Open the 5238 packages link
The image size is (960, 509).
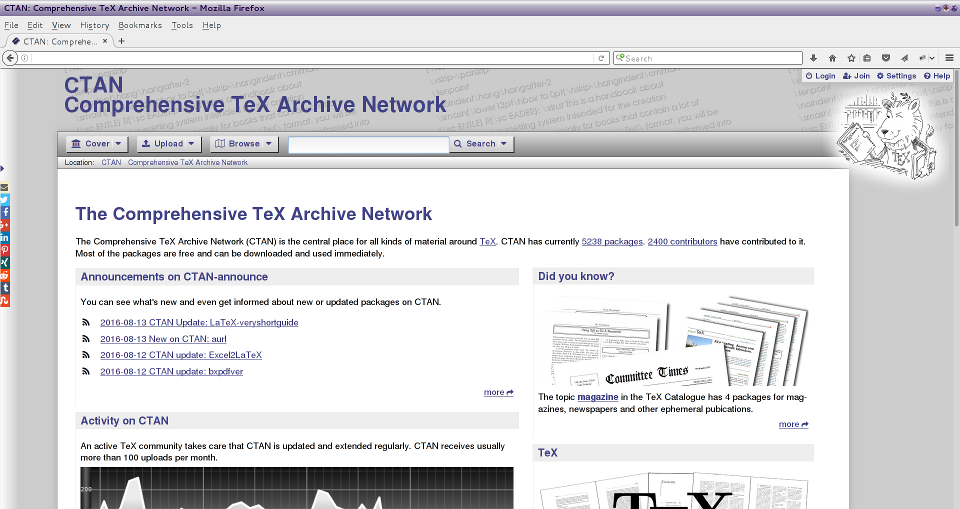[612, 241]
